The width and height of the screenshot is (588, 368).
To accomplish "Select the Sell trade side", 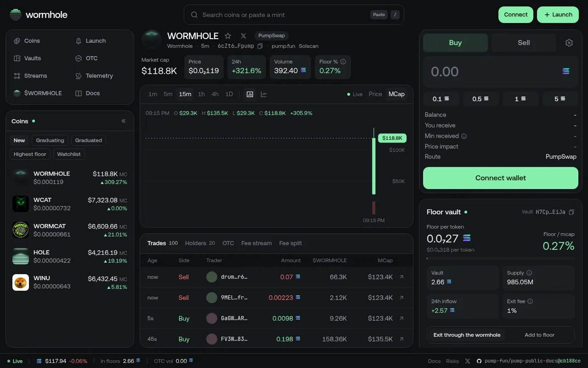I will click(x=524, y=43).
